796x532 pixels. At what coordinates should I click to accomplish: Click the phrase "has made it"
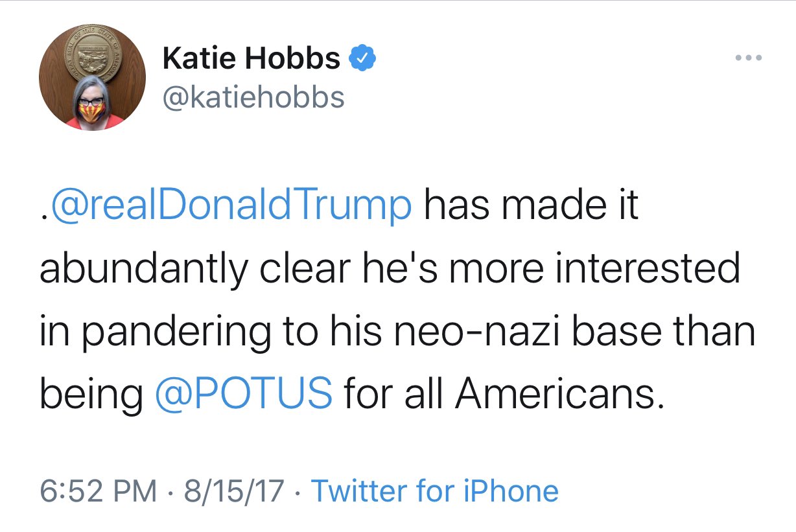[x=532, y=205]
